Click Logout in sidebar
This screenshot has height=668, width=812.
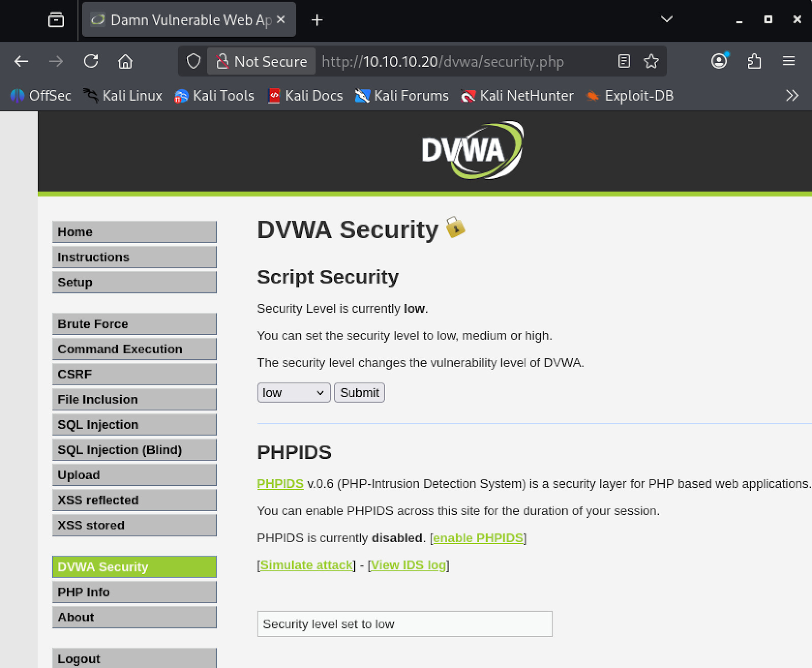[134, 658]
